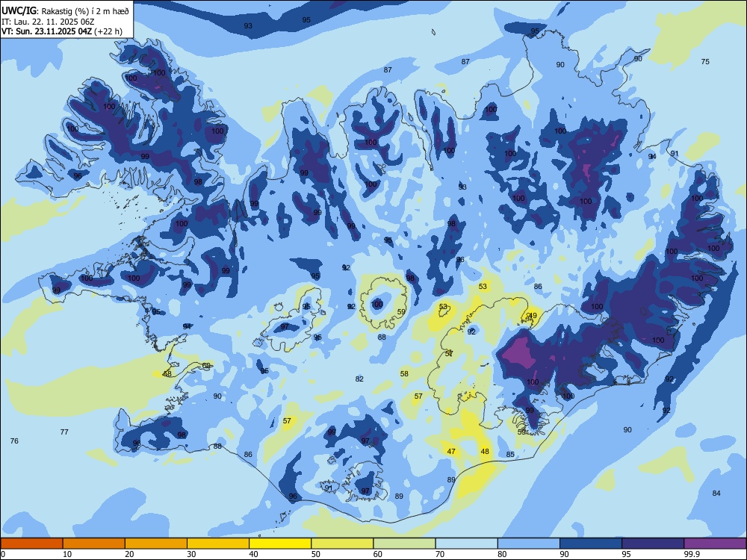This screenshot has width=747, height=560.
Task: Click the humidity value '68' on the map
Action: (x=206, y=366)
